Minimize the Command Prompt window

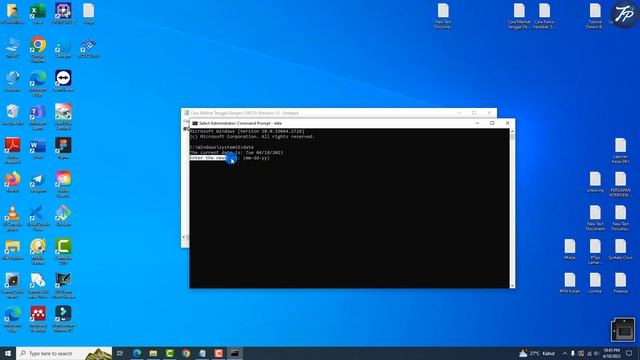(477, 123)
